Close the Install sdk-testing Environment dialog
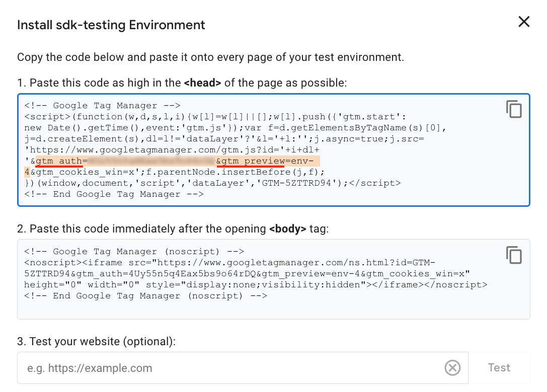 click(524, 22)
